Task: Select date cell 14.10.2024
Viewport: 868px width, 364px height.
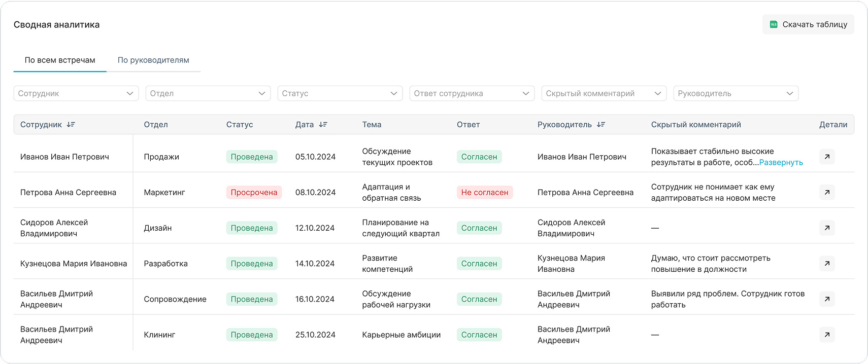Action: pos(315,263)
